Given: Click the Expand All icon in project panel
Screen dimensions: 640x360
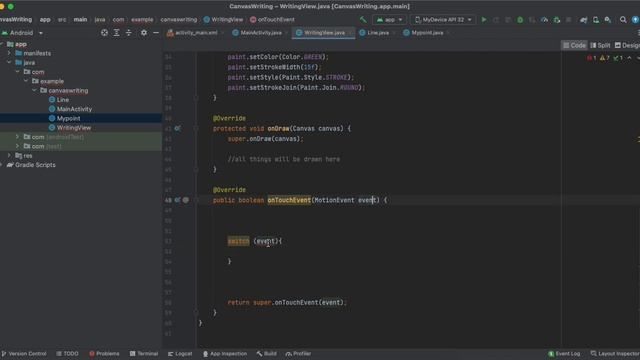Looking at the screenshot, I should point(116,33).
